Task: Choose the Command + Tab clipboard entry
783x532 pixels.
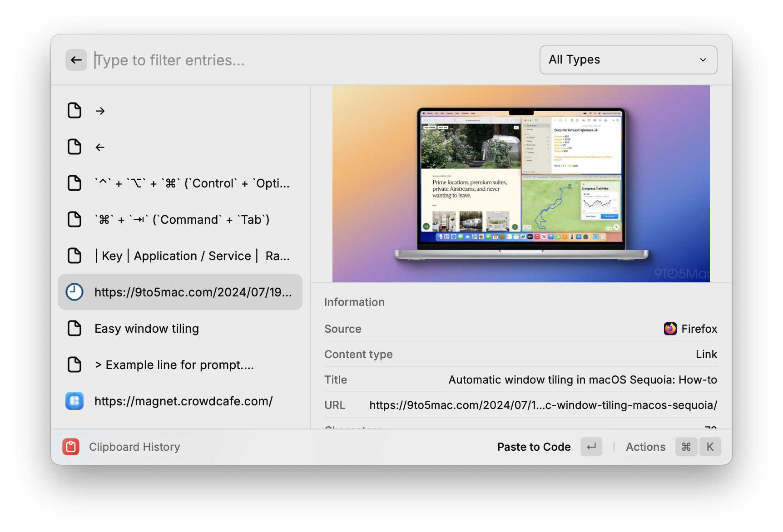Action: coord(182,220)
